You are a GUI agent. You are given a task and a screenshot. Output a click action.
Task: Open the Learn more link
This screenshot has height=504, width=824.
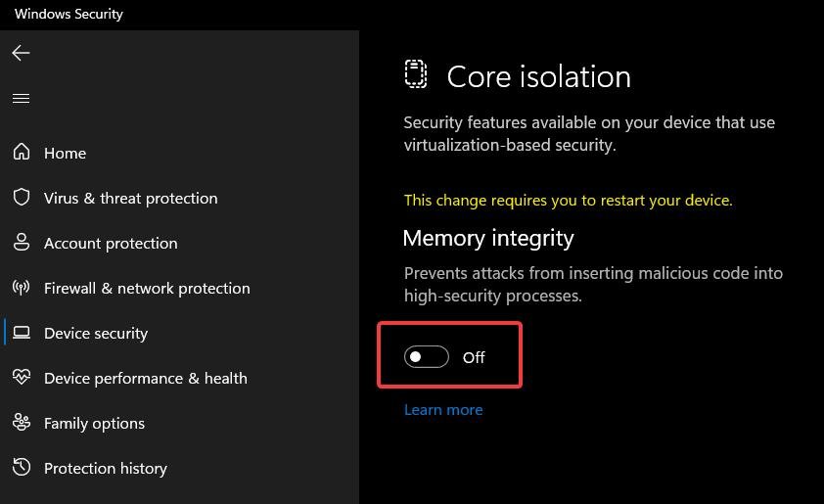[443, 410]
